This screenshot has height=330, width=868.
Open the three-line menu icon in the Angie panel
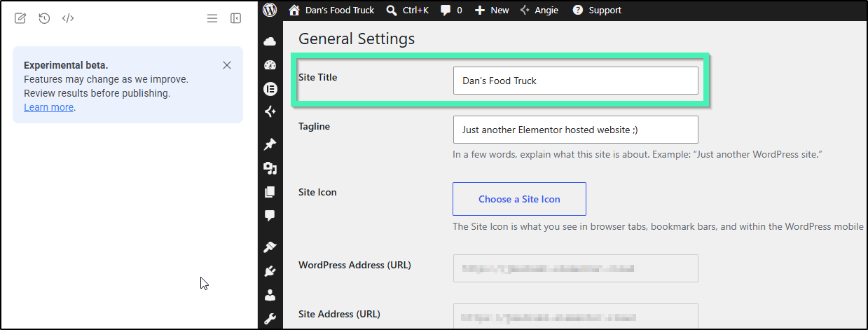point(212,18)
